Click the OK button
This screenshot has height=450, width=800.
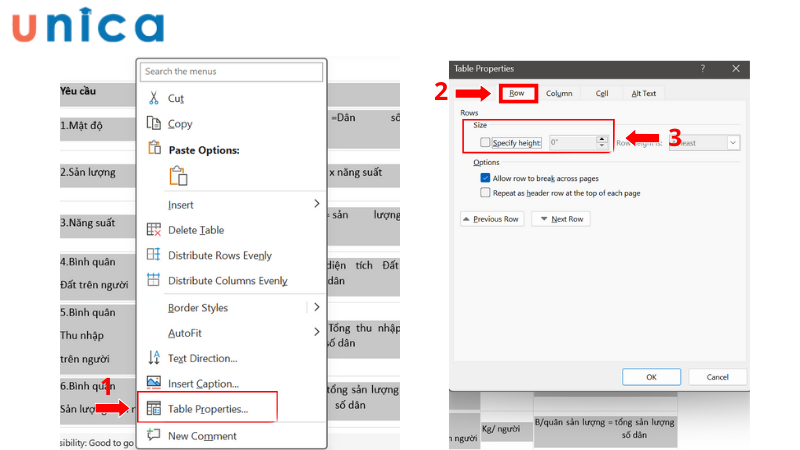pos(650,377)
